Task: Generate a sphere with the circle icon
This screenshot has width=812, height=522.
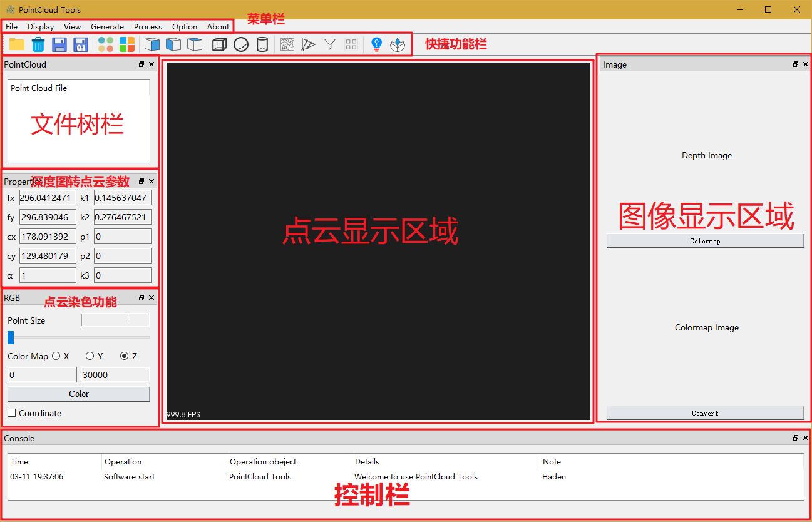Action: pyautogui.click(x=241, y=44)
